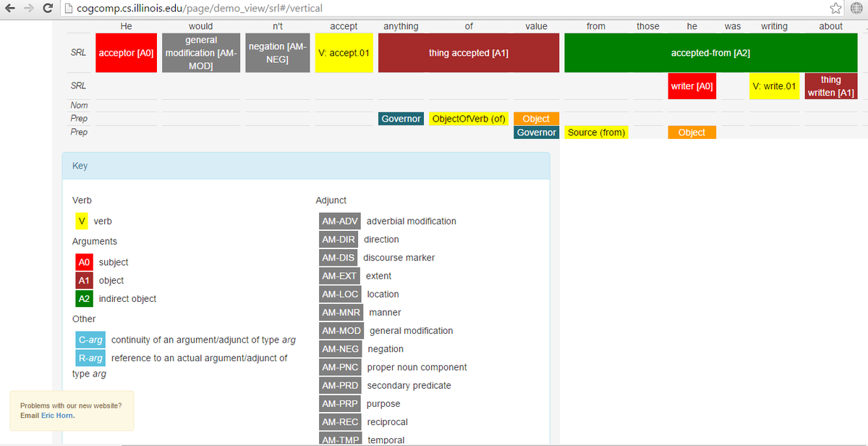Click the word 'about' in the header
The width and height of the screenshot is (868, 446).
[830, 26]
